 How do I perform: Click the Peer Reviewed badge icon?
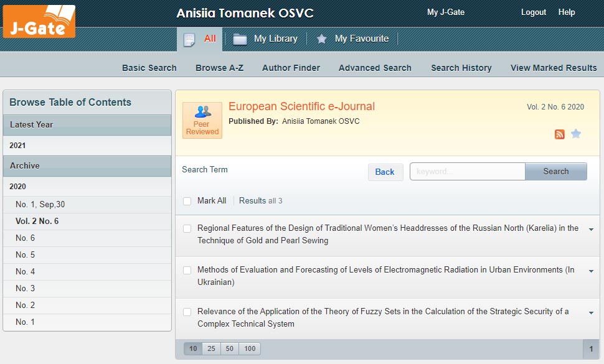pyautogui.click(x=202, y=120)
